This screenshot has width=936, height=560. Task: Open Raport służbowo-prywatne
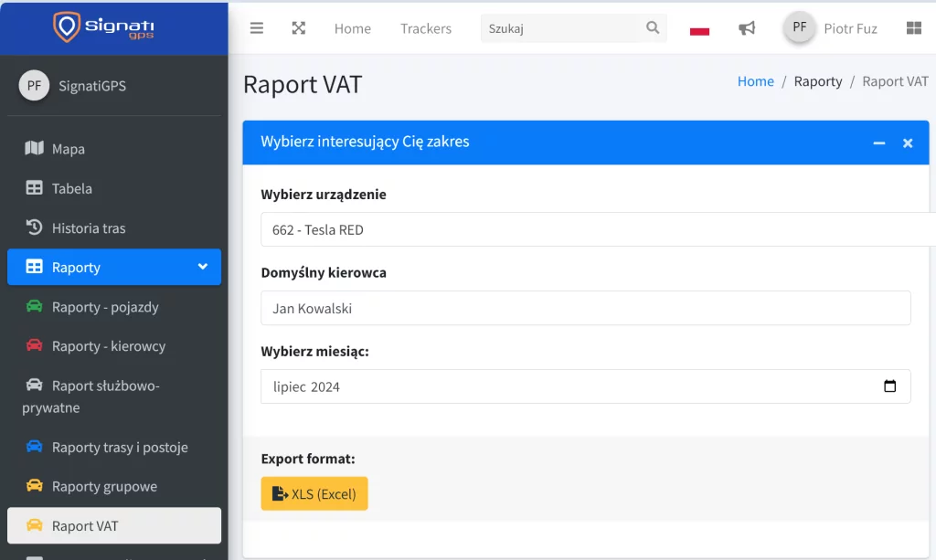pos(114,396)
